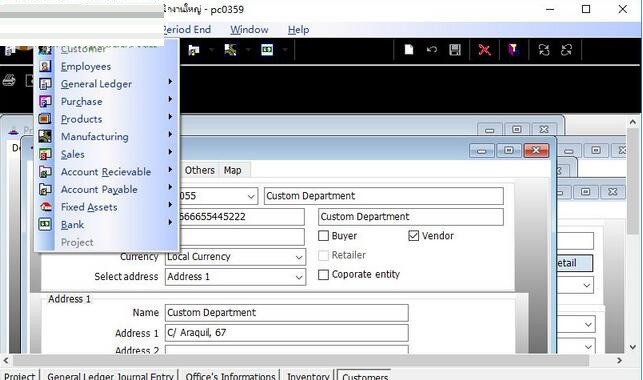Open the Help menu
643x380 pixels.
298,30
